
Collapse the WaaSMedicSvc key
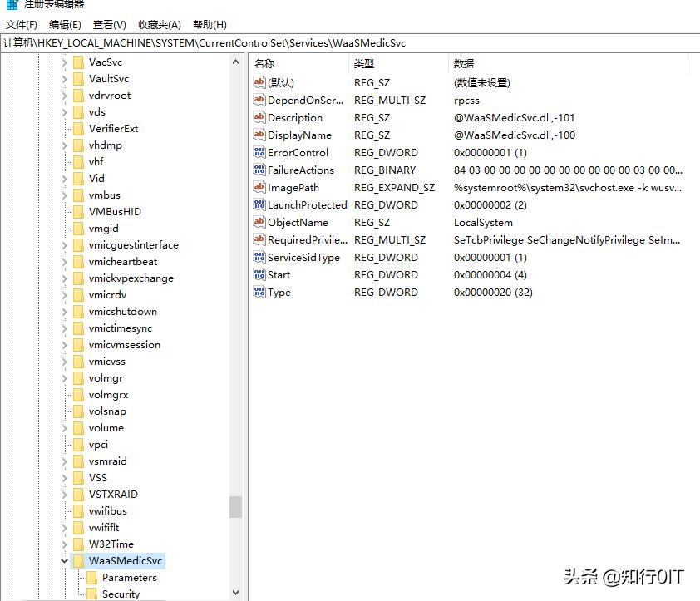tap(64, 560)
